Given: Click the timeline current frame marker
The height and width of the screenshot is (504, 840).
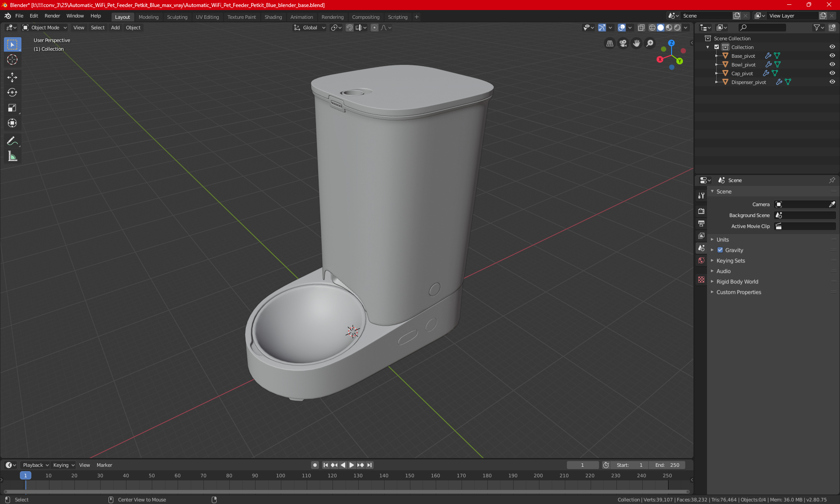Looking at the screenshot, I should click(x=25, y=476).
